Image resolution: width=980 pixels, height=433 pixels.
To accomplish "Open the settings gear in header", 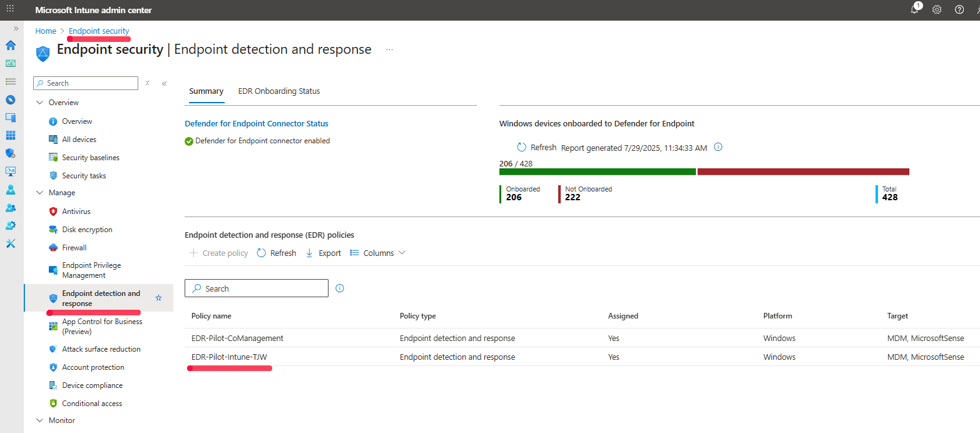I will coord(937,9).
